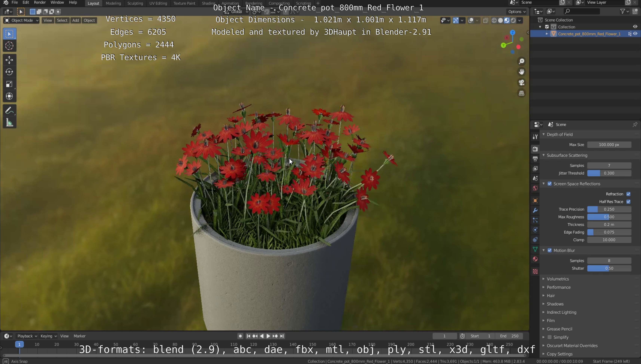Open the World properties tab icon

pyautogui.click(x=535, y=188)
